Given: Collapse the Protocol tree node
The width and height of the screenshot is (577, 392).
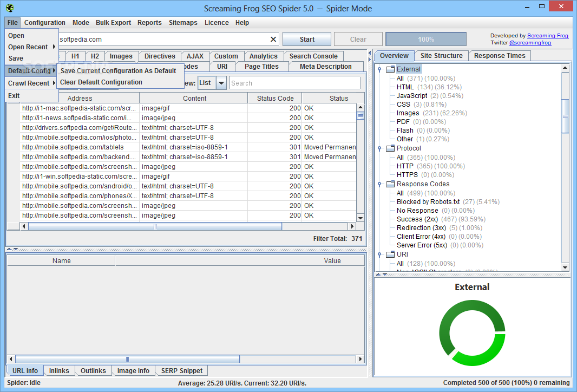Looking at the screenshot, I should pos(379,148).
